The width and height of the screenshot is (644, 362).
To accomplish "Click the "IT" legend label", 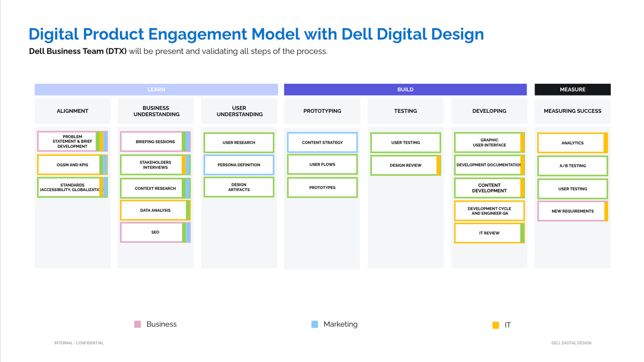I will (508, 325).
